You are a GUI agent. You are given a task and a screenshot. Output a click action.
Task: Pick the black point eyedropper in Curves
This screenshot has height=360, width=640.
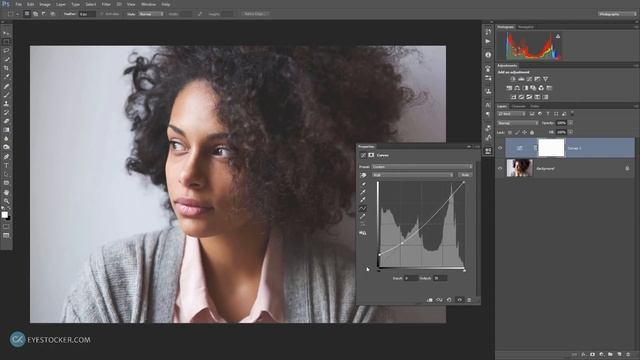click(x=362, y=184)
